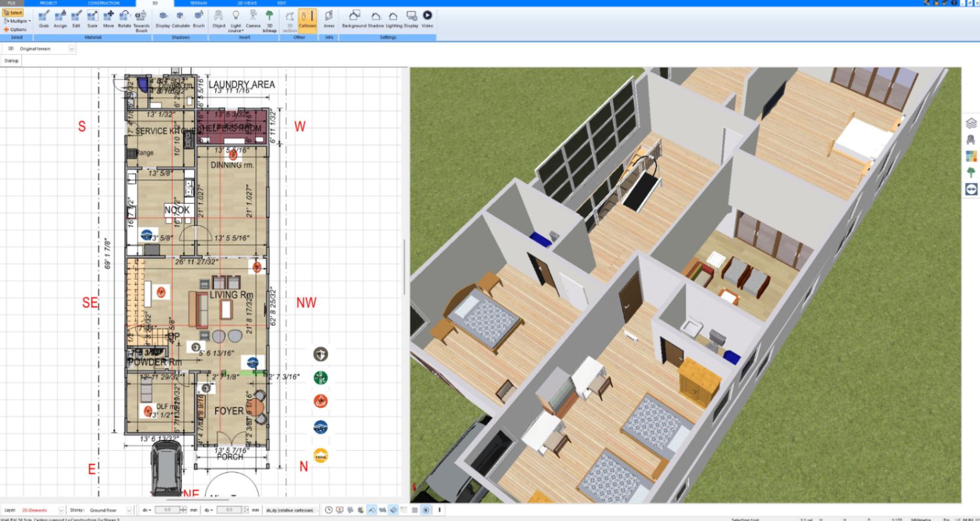Switch to the TERRAIN ribbon tab
The width and height of the screenshot is (980, 521).
pos(198,3)
